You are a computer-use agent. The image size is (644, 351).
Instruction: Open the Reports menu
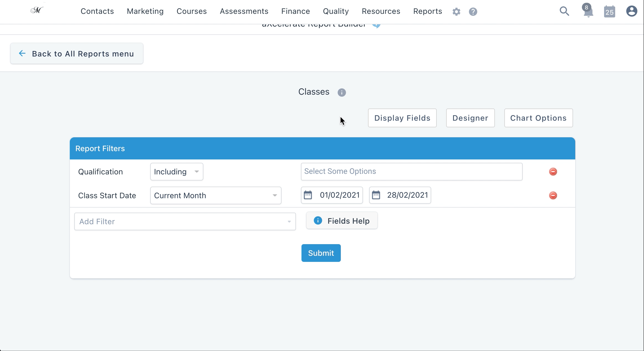(427, 11)
